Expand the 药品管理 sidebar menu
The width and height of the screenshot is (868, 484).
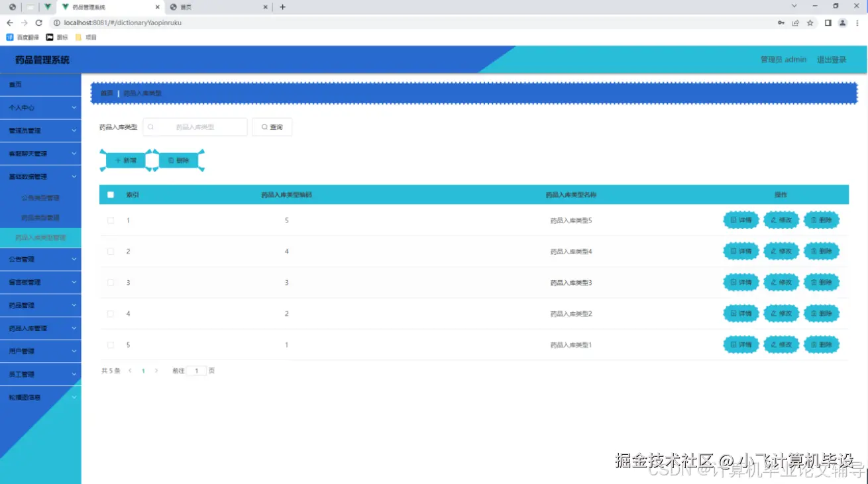(40, 305)
